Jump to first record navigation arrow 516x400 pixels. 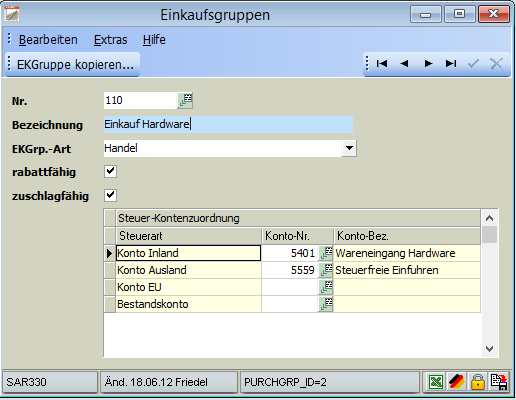(x=382, y=63)
